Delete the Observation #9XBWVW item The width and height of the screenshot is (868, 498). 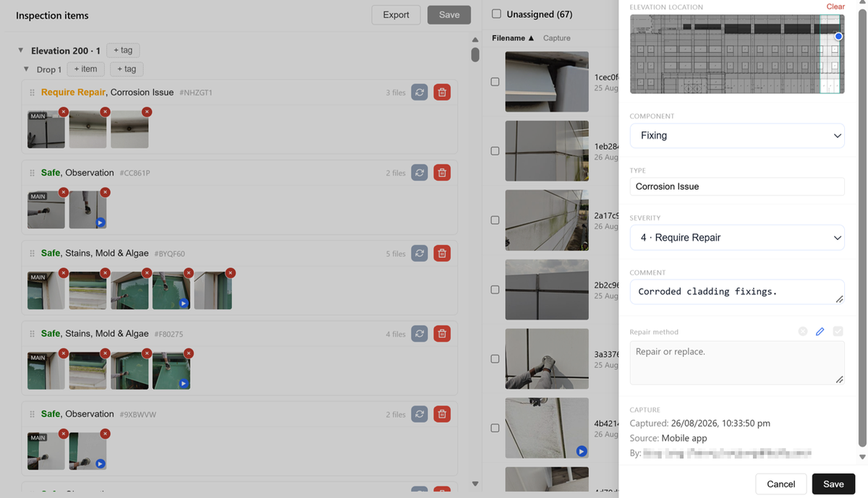(x=442, y=414)
